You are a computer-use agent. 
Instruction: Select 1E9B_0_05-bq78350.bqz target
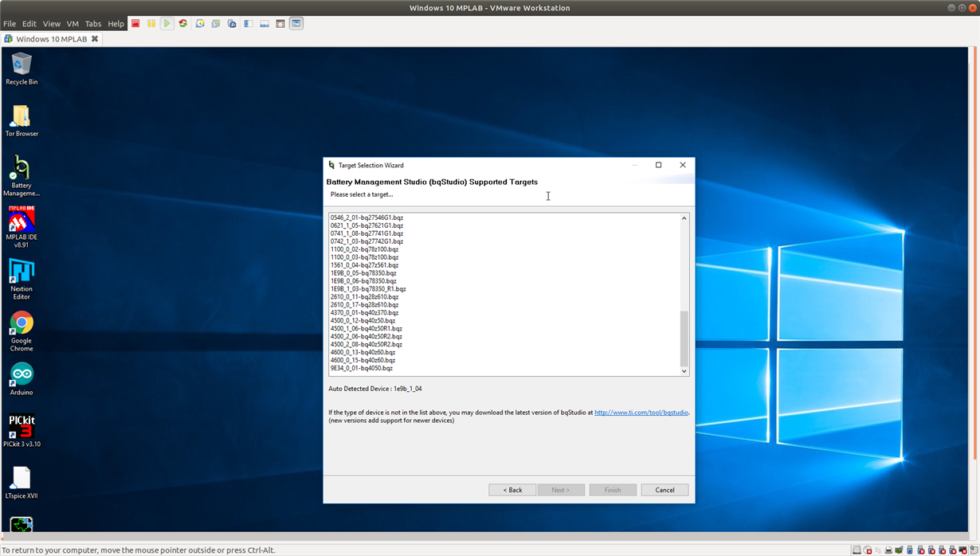[x=363, y=273]
